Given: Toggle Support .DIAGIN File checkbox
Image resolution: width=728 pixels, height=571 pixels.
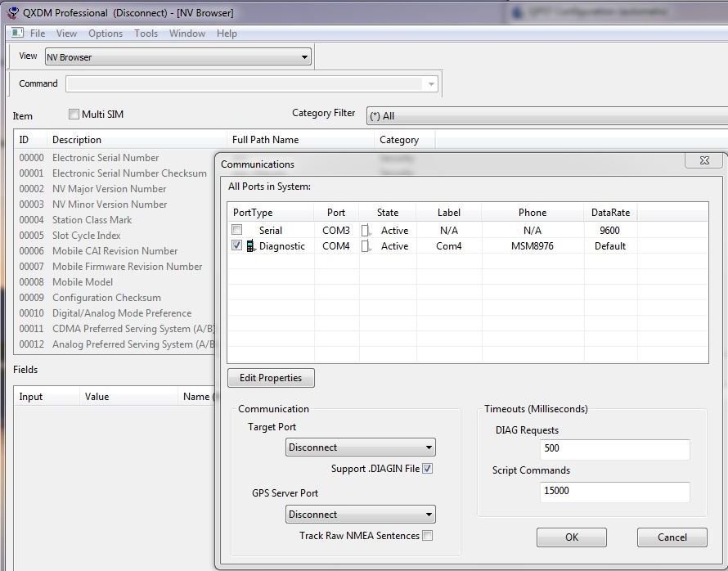Looking at the screenshot, I should [x=428, y=469].
